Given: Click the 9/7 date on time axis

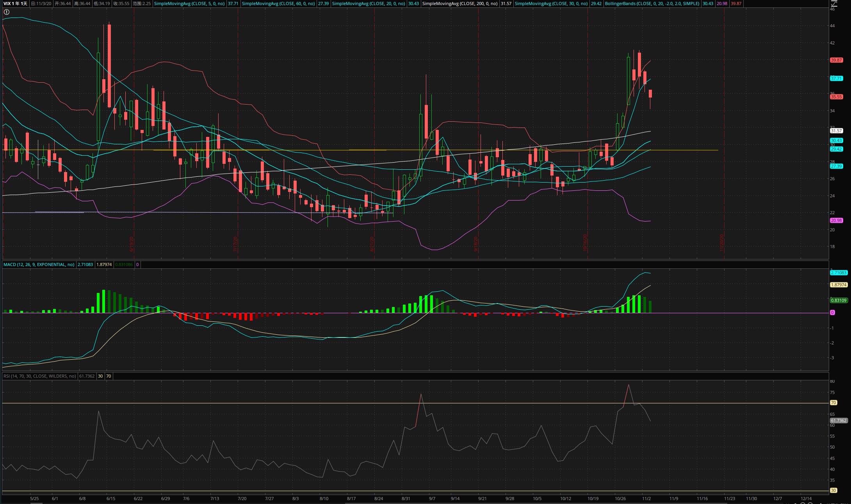Looking at the screenshot, I should pyautogui.click(x=432, y=499).
